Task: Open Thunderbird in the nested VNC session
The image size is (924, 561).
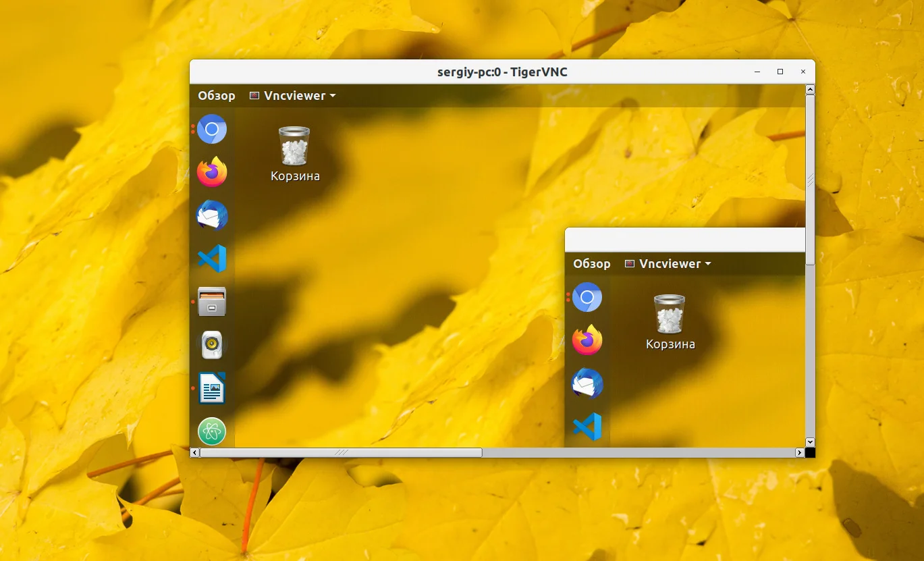Action: (x=587, y=383)
